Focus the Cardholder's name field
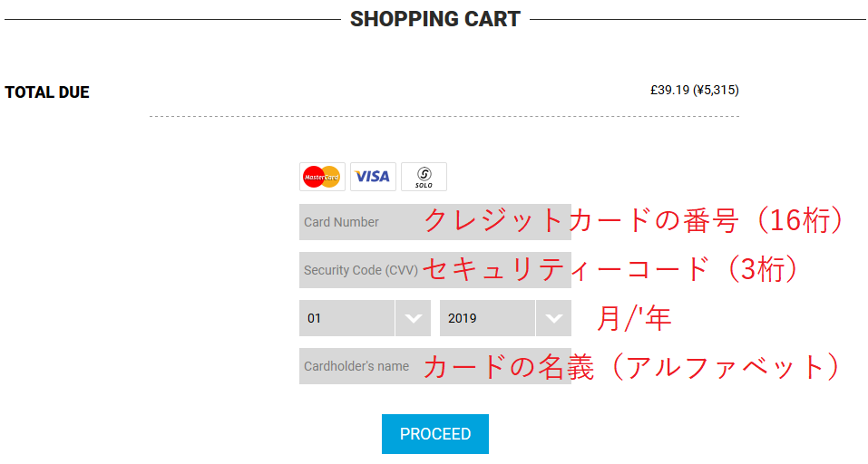Screen dimensions: 868x464 [x=435, y=366]
